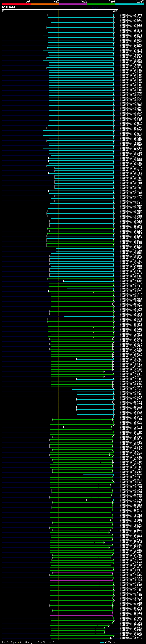Click the red ~20% identity legend segment

[x=16, y=4]
